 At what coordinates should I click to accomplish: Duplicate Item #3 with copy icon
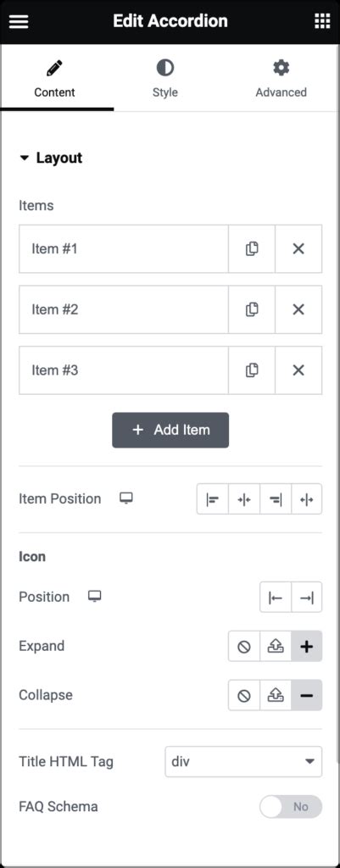point(252,370)
